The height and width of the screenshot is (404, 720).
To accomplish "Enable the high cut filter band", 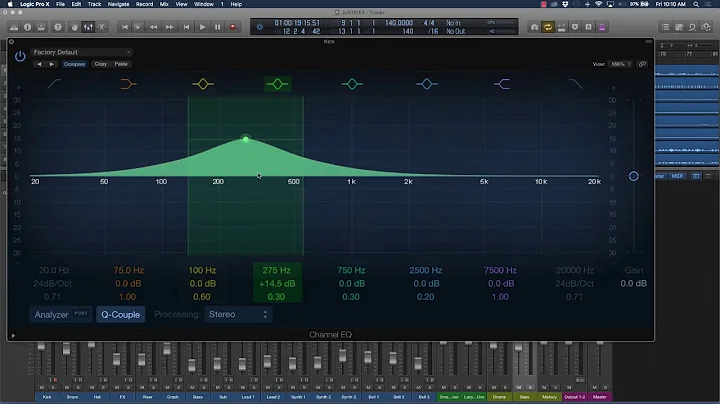I will click(575, 84).
